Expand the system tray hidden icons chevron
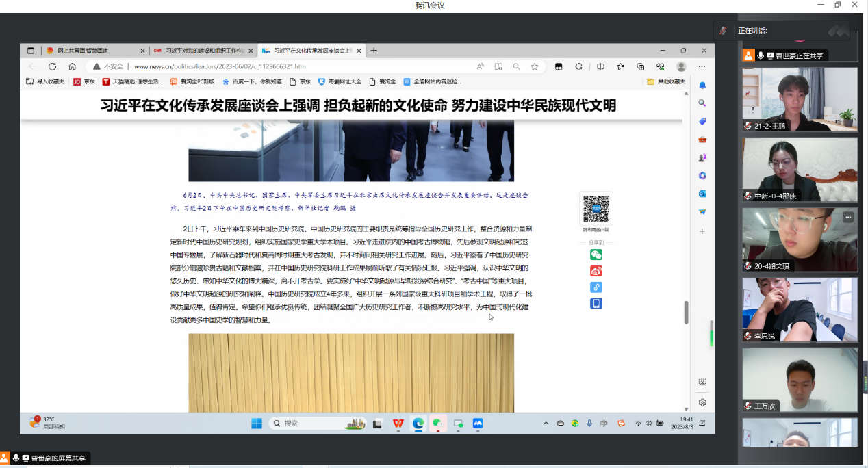The width and height of the screenshot is (868, 468). click(x=546, y=424)
